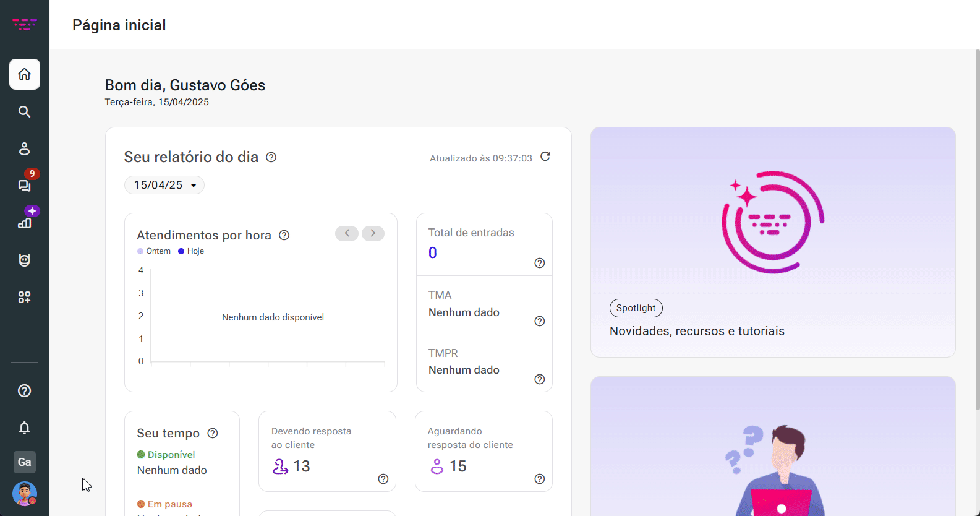
Task: Open the chatbot face icon in sidebar
Action: (x=25, y=260)
